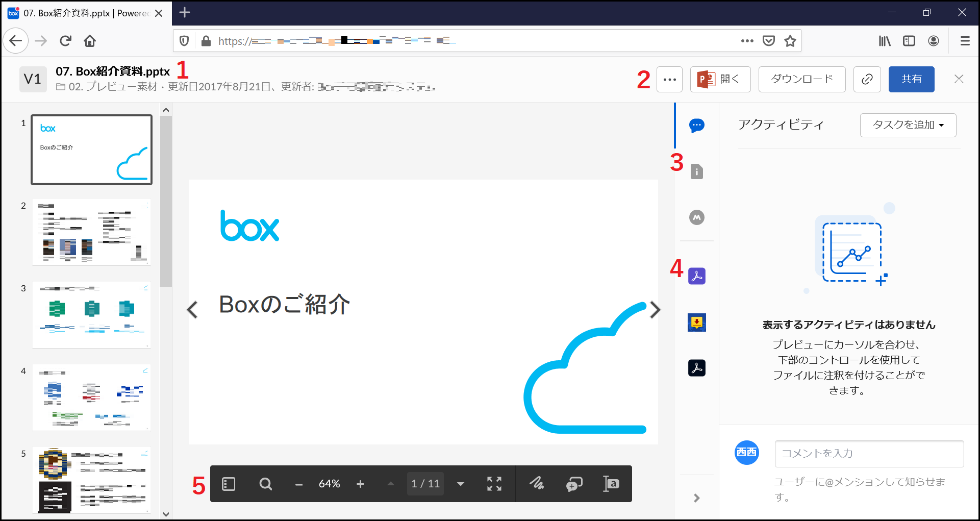Screen dimensions: 980x521
Task: Open the Firefox hamburger menu
Action: 965,41
